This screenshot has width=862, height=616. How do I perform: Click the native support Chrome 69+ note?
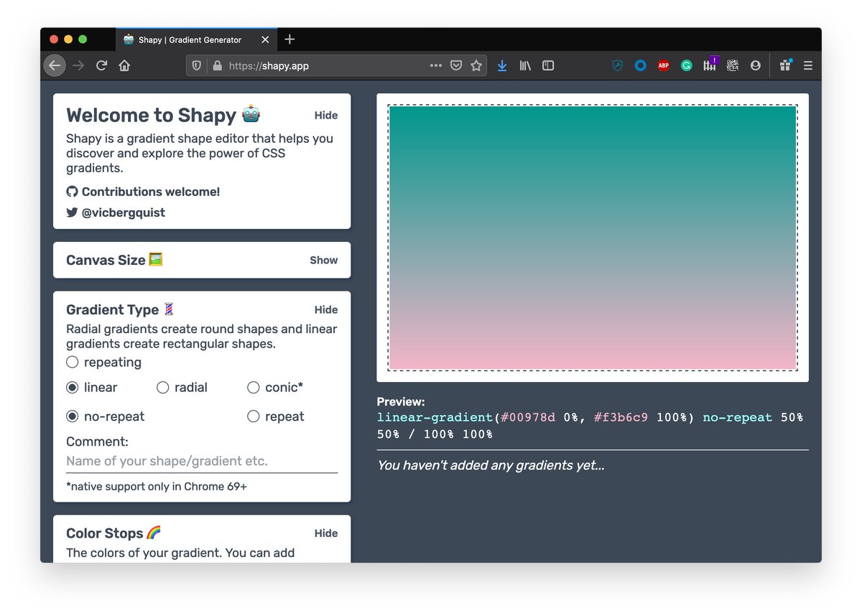(157, 487)
